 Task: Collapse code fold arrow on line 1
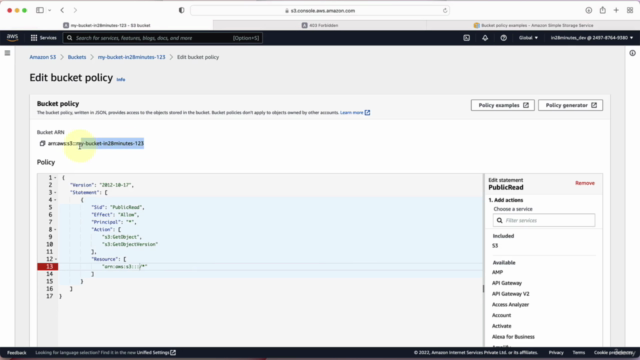(56, 178)
